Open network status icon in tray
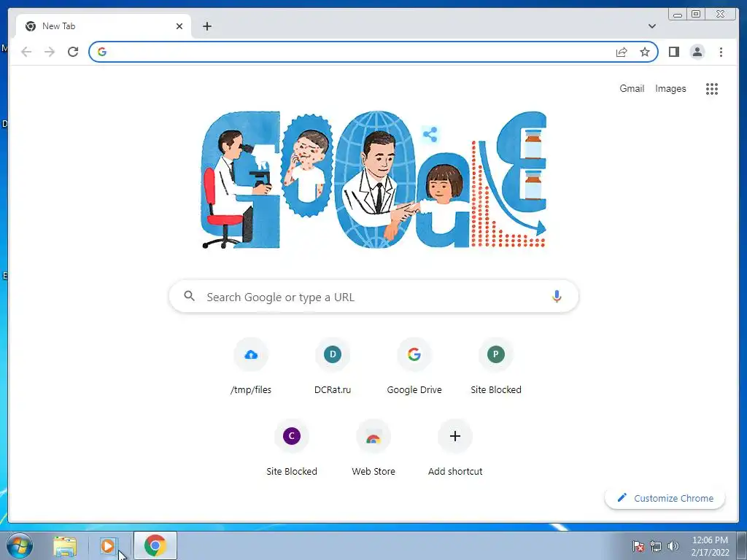The image size is (747, 560). point(656,546)
